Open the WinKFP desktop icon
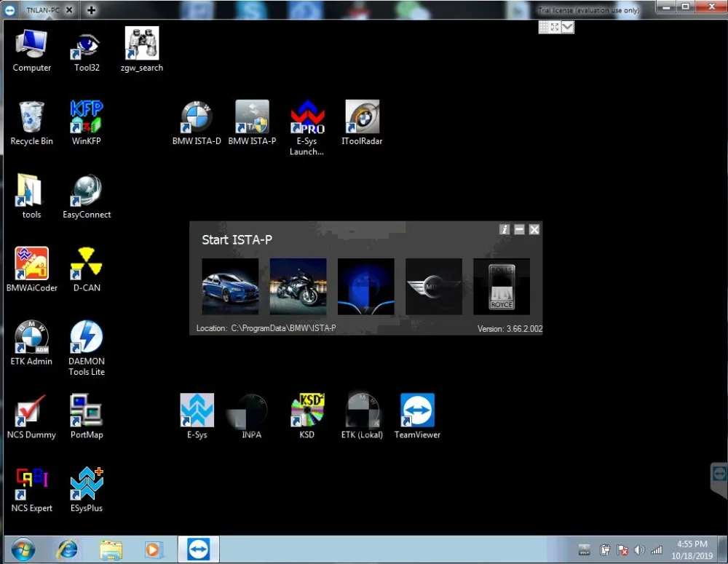 87,122
